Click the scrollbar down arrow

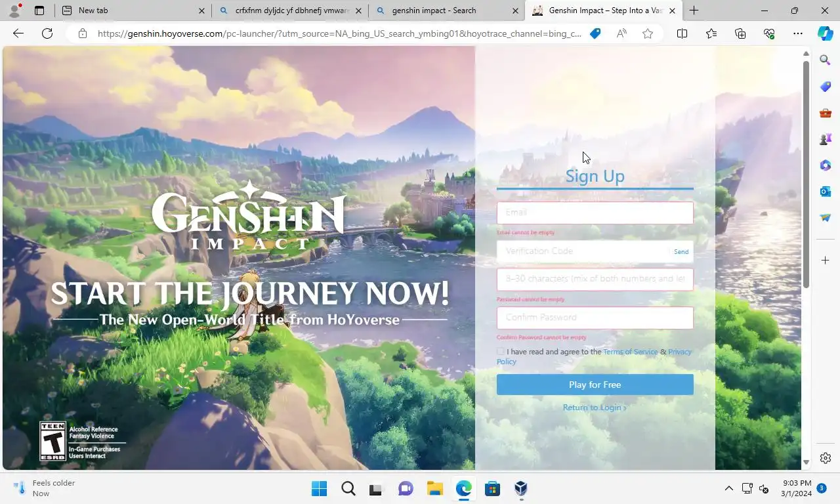806,463
